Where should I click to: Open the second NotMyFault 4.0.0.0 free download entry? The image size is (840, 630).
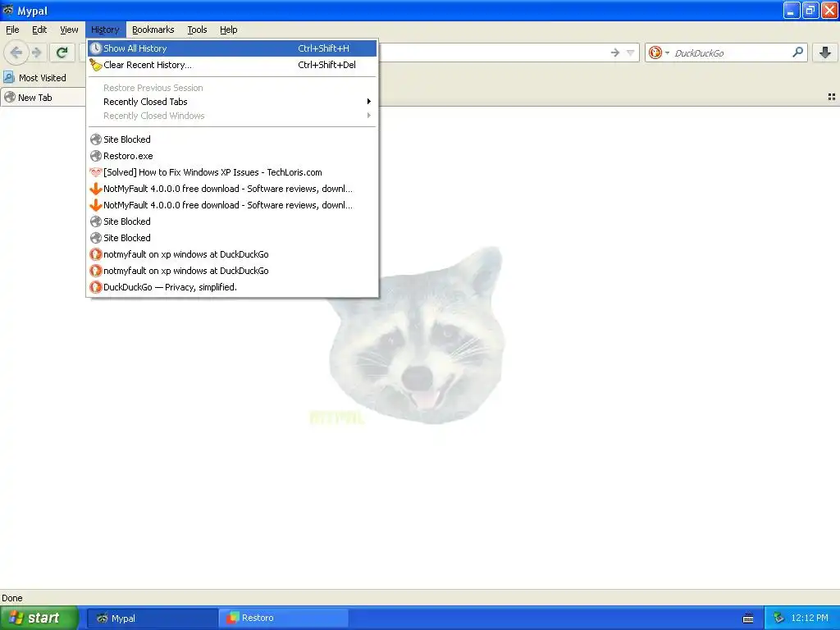pos(232,205)
